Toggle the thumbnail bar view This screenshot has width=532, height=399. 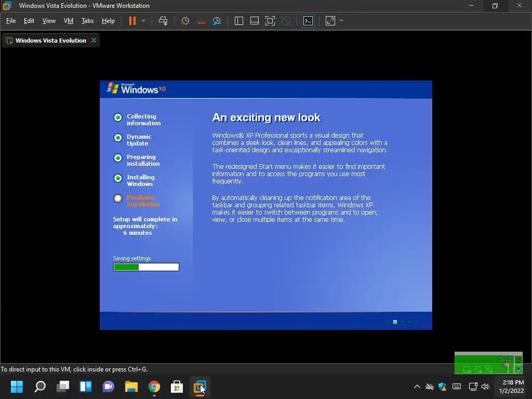point(255,21)
